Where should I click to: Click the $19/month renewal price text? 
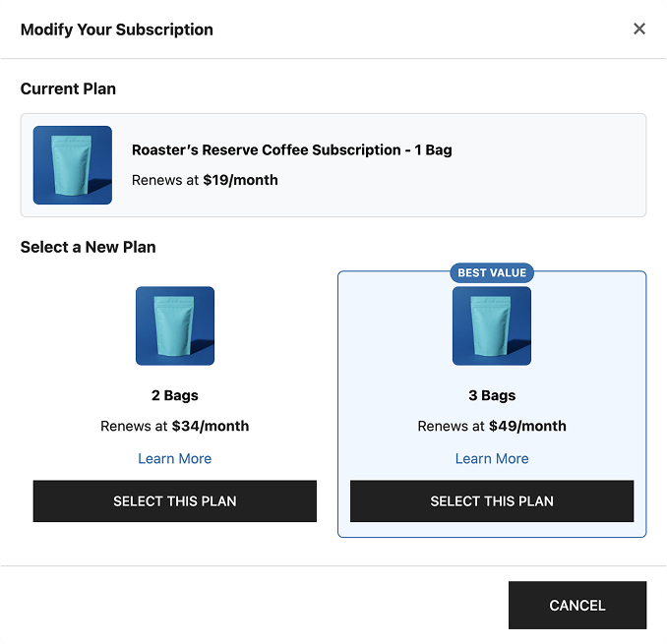pyautogui.click(x=240, y=180)
